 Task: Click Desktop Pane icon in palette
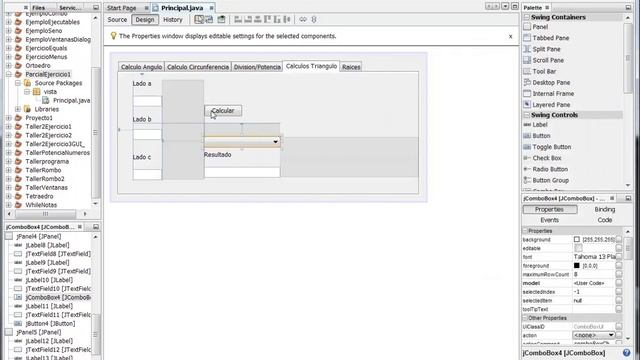[527, 82]
